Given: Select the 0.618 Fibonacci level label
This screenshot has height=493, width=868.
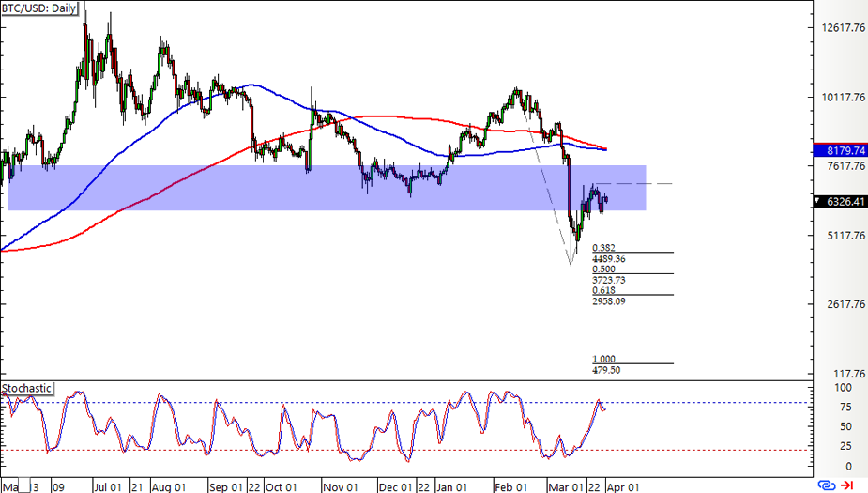Looking at the screenshot, I should point(603,290).
